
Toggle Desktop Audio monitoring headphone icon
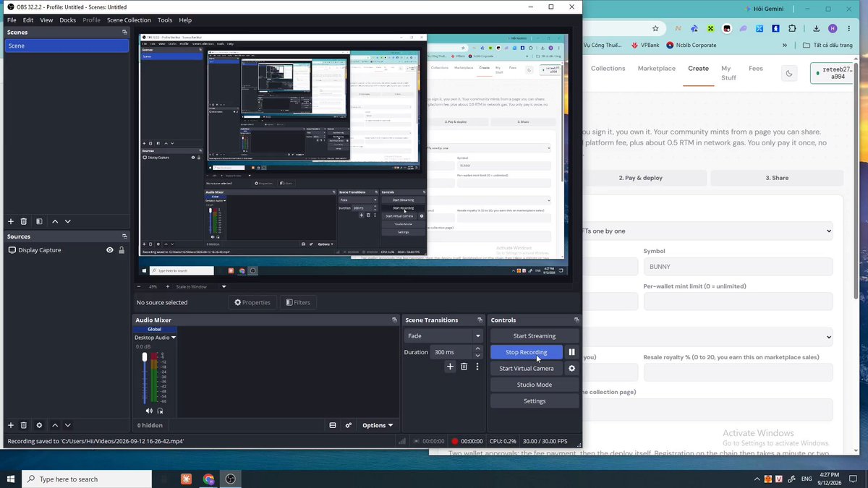pyautogui.click(x=160, y=411)
